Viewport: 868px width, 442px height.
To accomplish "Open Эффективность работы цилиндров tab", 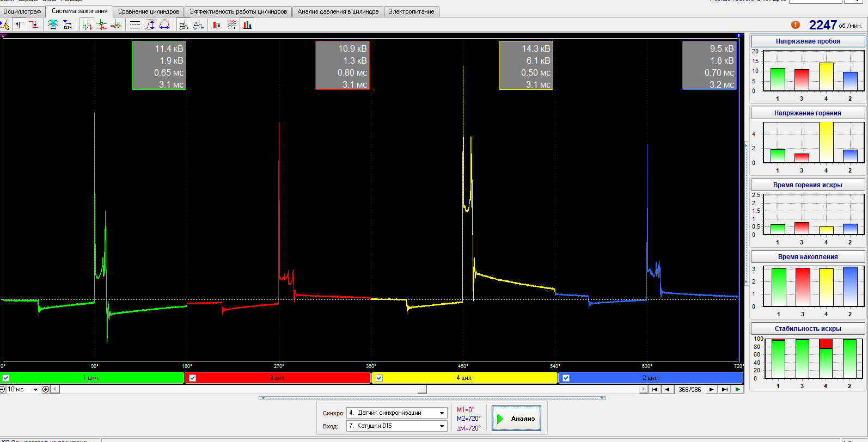I will (239, 11).
